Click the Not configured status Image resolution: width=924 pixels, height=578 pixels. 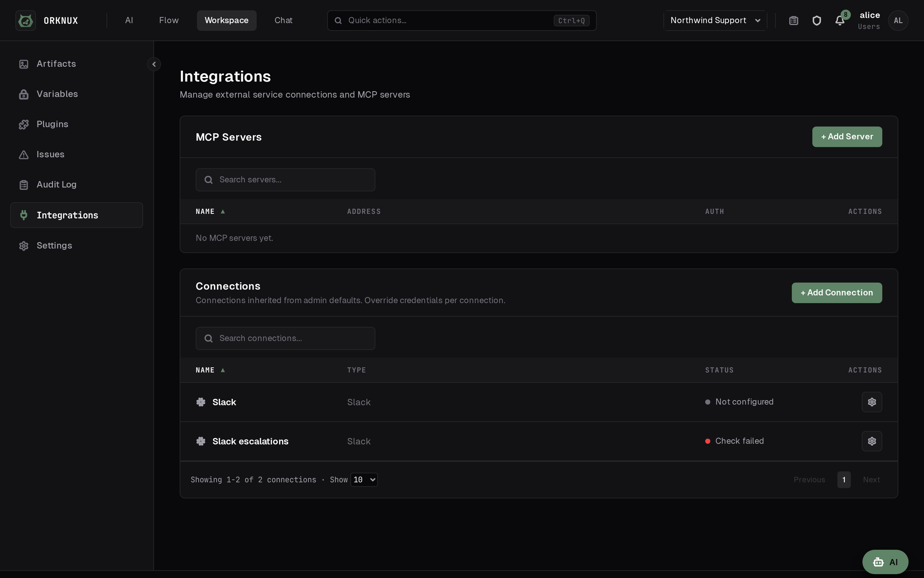[x=739, y=402]
